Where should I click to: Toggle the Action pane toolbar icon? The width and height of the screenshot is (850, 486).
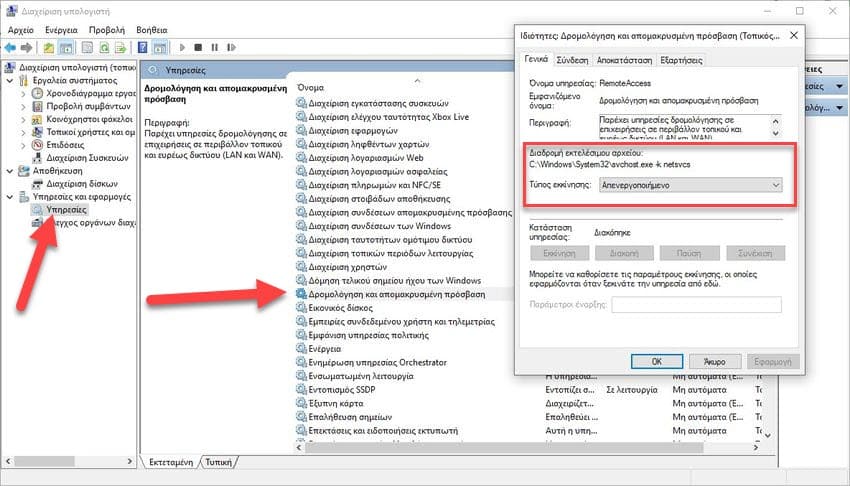point(159,48)
